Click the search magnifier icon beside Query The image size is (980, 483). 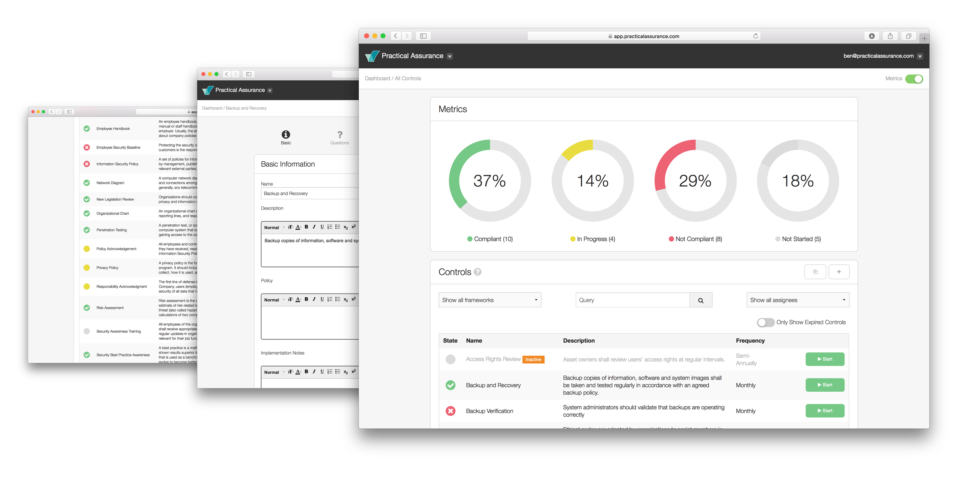coord(701,300)
